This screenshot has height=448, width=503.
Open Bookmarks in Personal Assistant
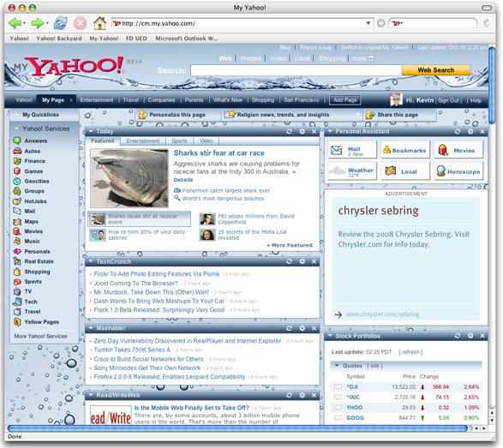click(405, 151)
